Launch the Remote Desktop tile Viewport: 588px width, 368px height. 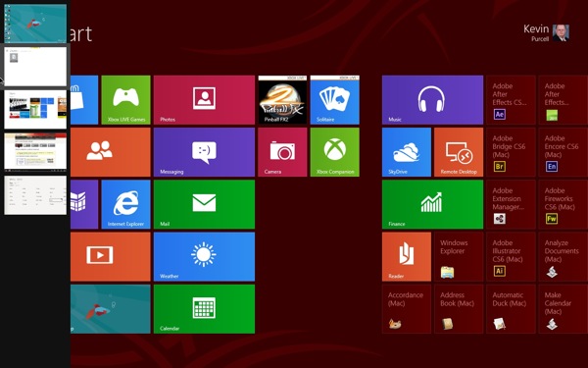pos(459,152)
